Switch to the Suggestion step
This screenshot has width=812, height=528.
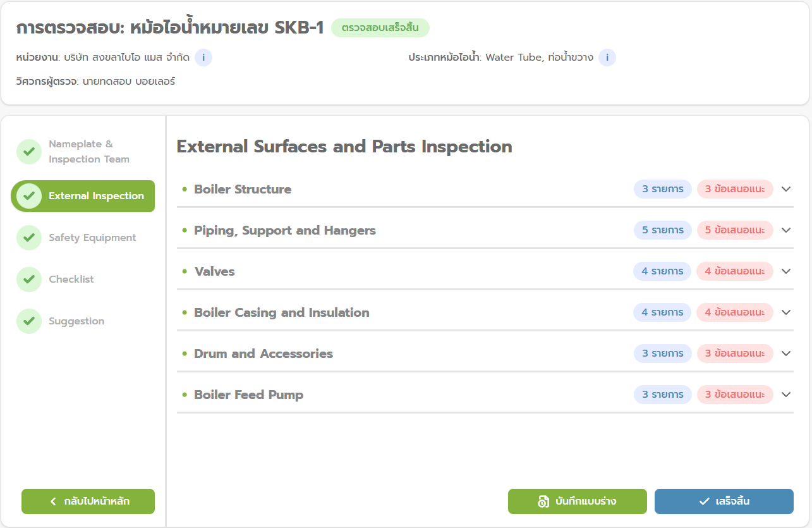pos(76,321)
